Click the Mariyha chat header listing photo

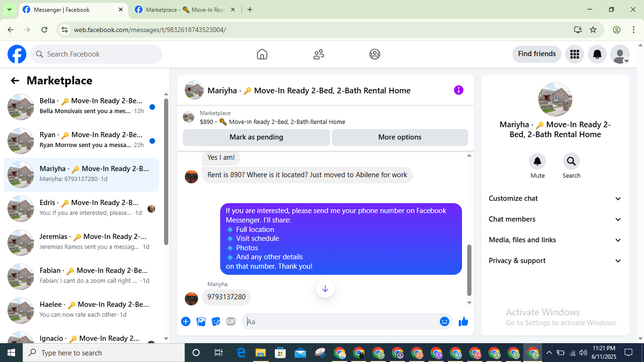click(194, 90)
